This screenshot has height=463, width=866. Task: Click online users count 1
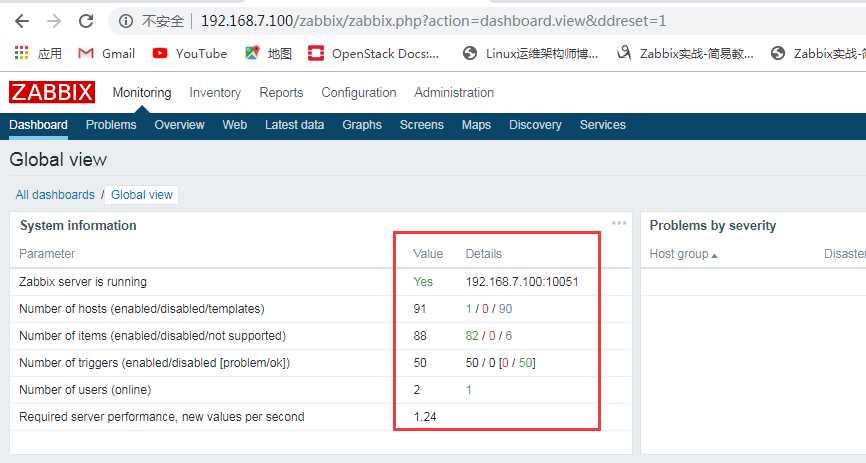click(x=469, y=390)
